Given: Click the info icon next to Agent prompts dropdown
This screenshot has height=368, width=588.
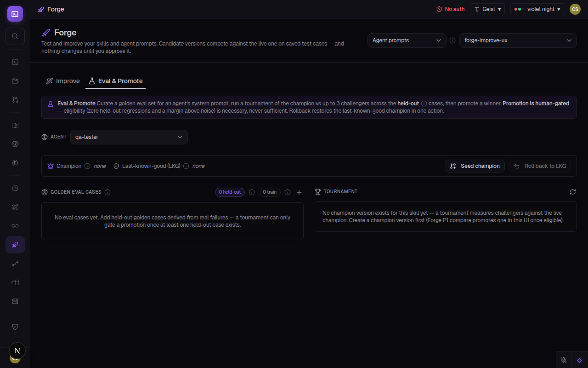Looking at the screenshot, I should tap(452, 40).
